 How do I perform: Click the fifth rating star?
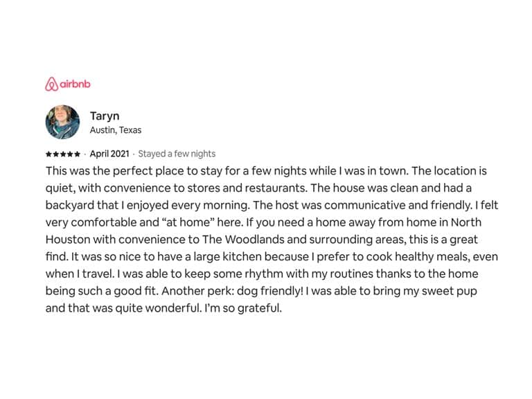pos(77,154)
